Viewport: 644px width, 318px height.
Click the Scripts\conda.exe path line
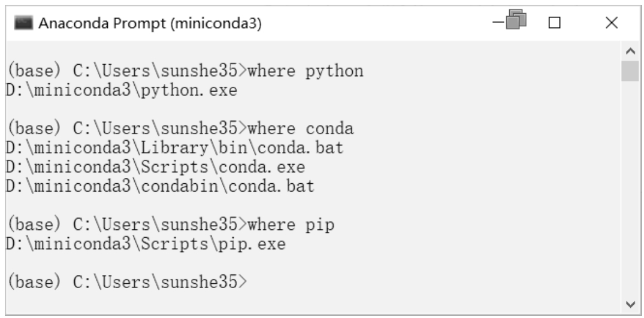point(156,166)
